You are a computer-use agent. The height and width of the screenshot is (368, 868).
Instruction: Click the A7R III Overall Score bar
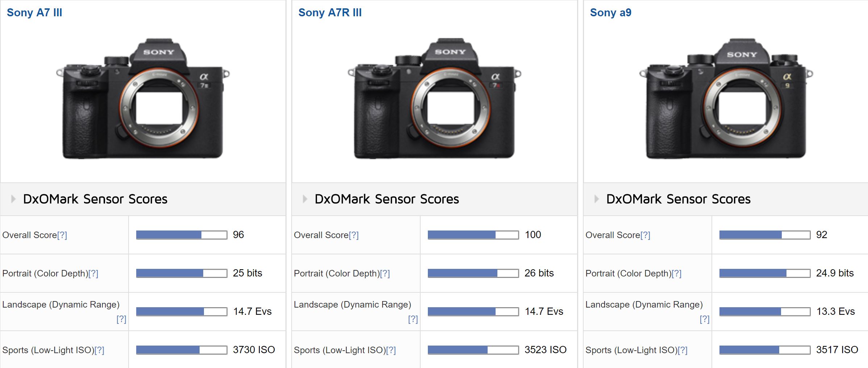pyautogui.click(x=473, y=235)
